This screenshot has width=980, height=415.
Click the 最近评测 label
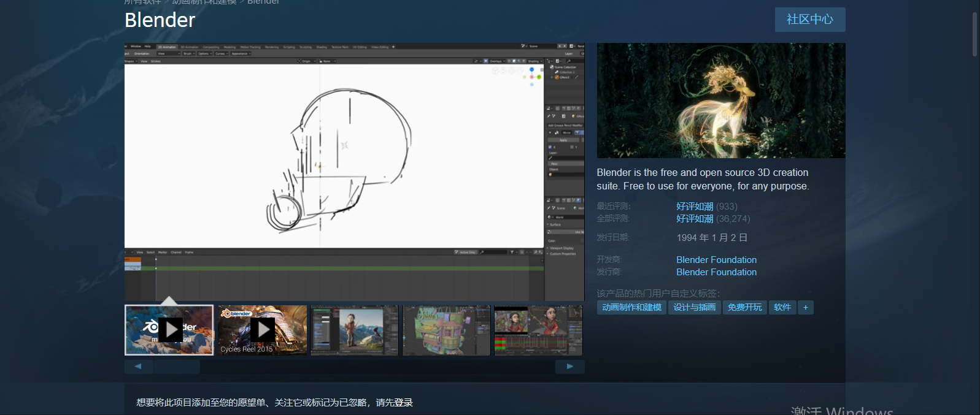point(614,207)
